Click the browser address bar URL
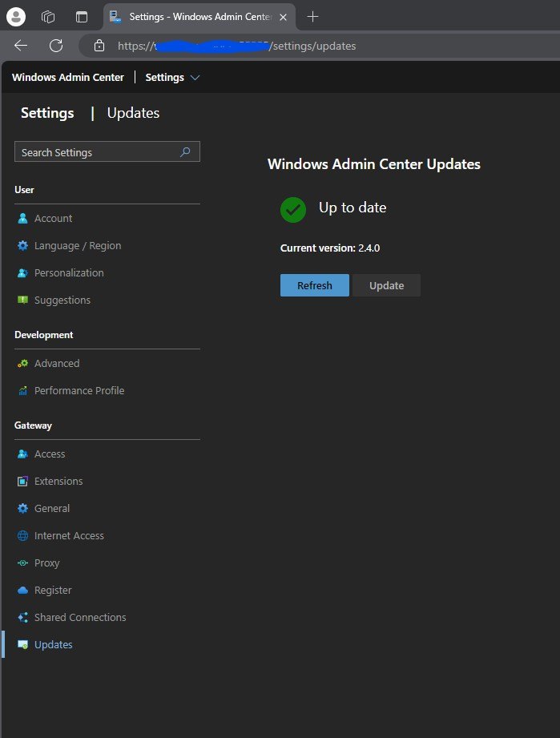The height and width of the screenshot is (738, 560). [236, 46]
